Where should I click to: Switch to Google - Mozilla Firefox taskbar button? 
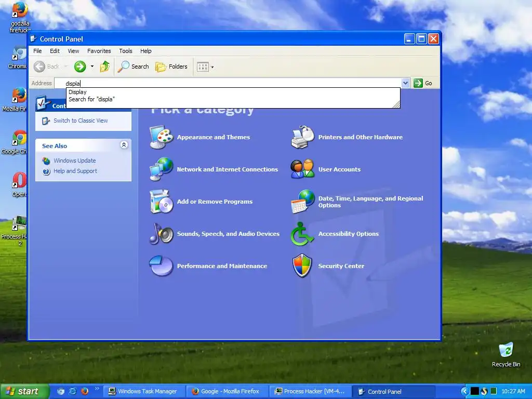coord(227,391)
